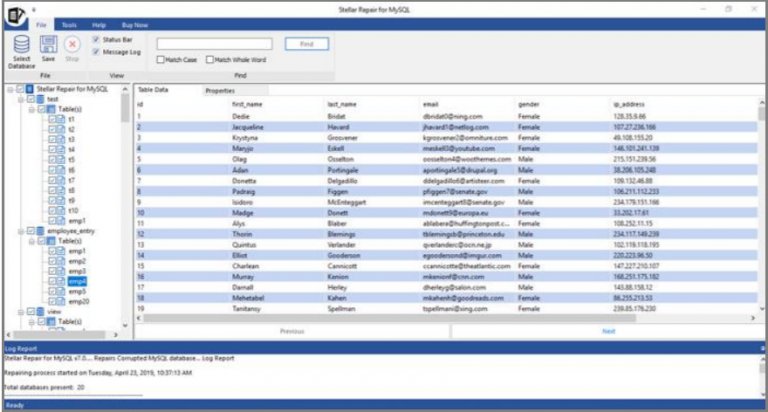Screen dimensions: 768x412
Task: Select the highlighted emp4 table
Action: click(x=77, y=281)
